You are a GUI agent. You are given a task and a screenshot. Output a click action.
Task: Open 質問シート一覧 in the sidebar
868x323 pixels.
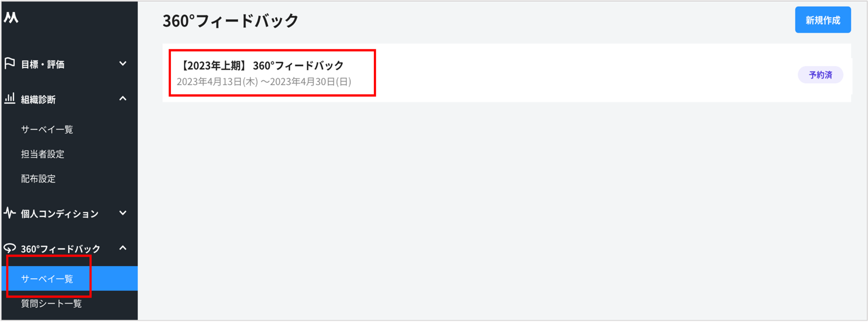point(51,304)
